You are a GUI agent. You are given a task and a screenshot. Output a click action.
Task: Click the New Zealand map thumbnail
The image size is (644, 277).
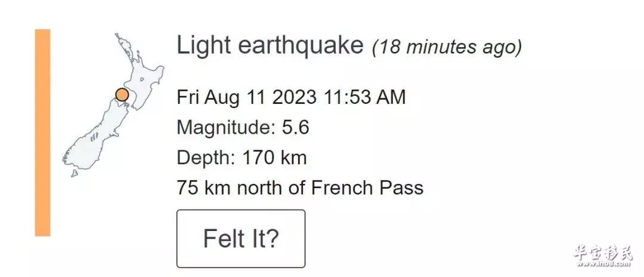pyautogui.click(x=113, y=105)
